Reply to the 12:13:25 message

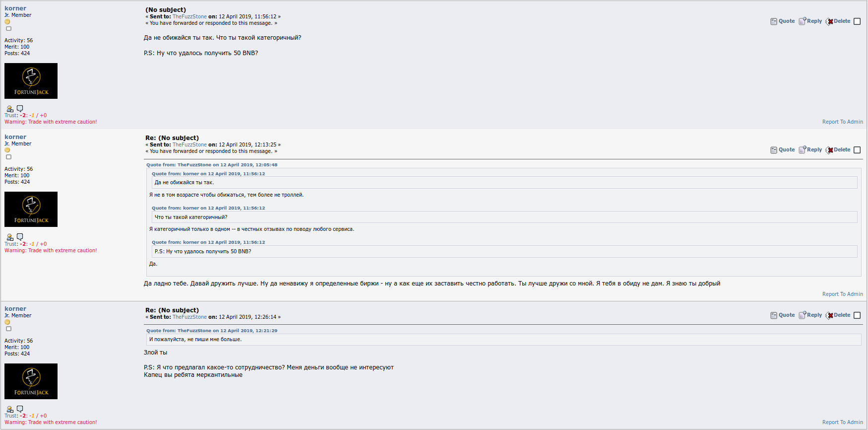pyautogui.click(x=810, y=150)
